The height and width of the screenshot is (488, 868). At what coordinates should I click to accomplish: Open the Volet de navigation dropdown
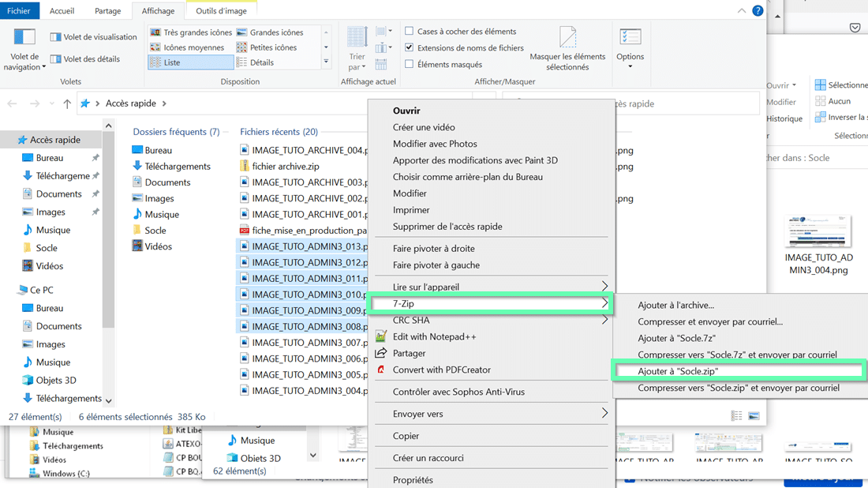click(x=24, y=50)
